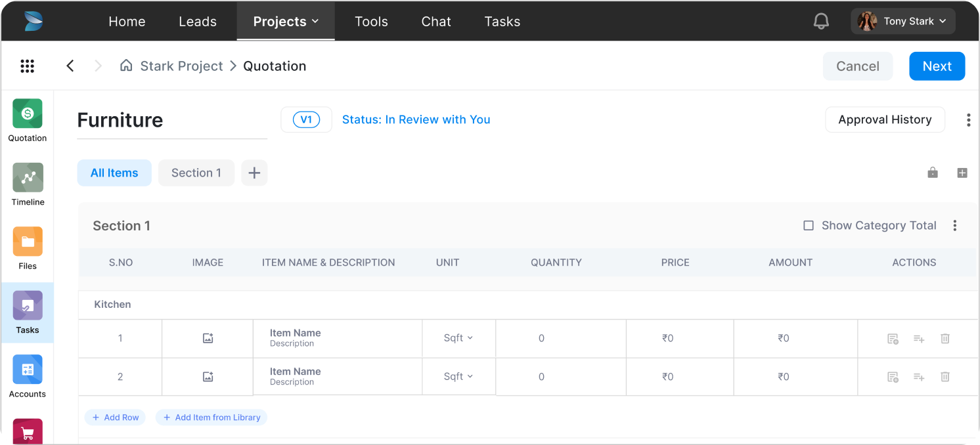Screen dimensions: 980x445
Task: Open Timeline from the sidebar
Action: click(28, 178)
